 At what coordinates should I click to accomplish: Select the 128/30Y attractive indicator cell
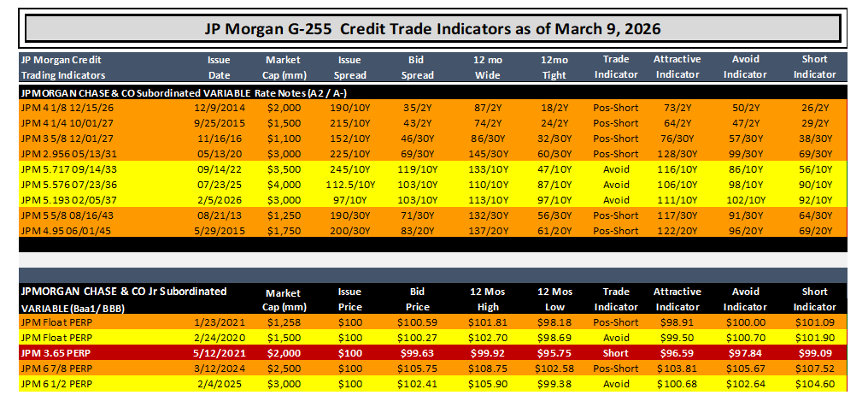[677, 153]
